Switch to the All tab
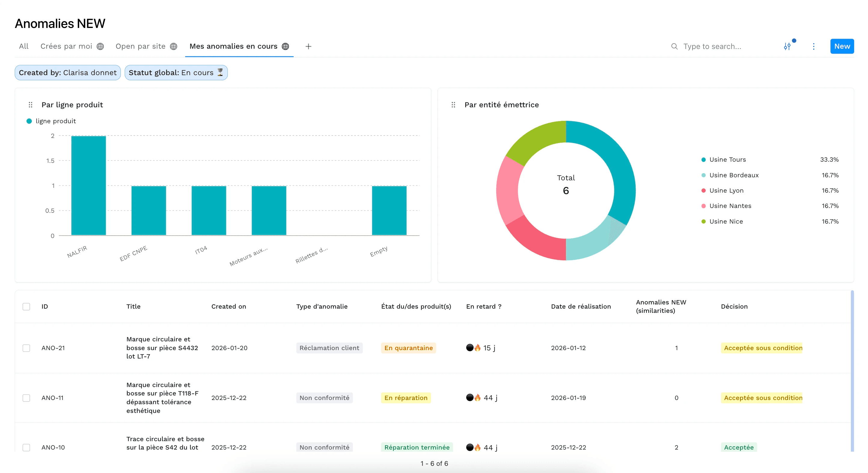The image size is (868, 473). (x=23, y=46)
